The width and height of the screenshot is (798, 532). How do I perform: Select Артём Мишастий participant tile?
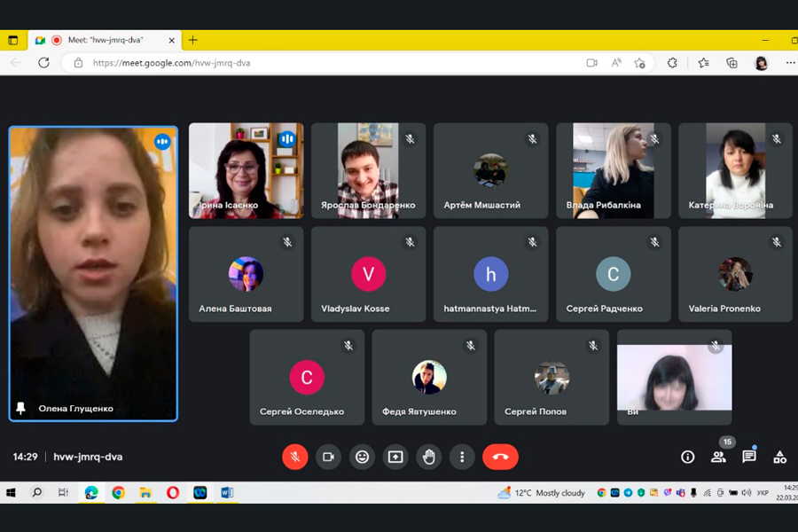click(490, 170)
